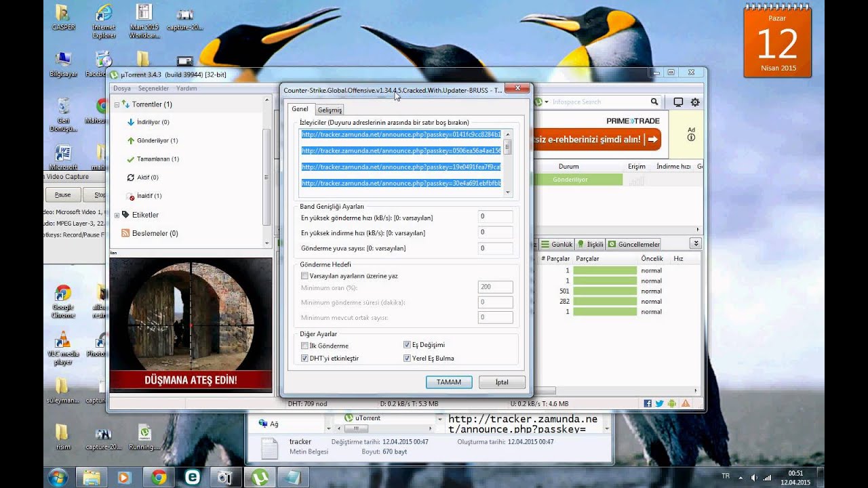
Task: Open Google Chrome desktop shortcut
Action: click(63, 301)
